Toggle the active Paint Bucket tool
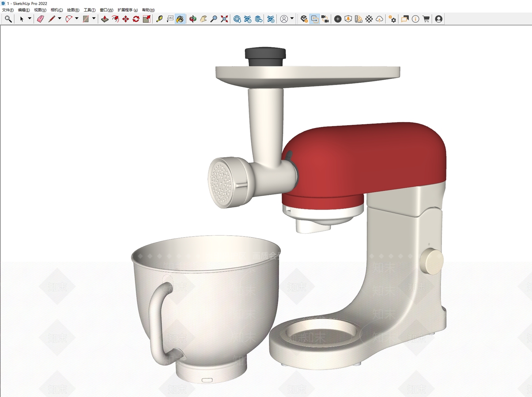The width and height of the screenshot is (532, 397). [180, 19]
